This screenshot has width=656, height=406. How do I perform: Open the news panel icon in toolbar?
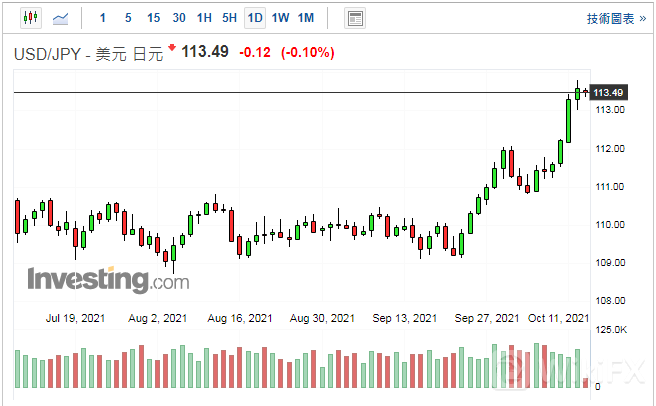click(x=354, y=18)
